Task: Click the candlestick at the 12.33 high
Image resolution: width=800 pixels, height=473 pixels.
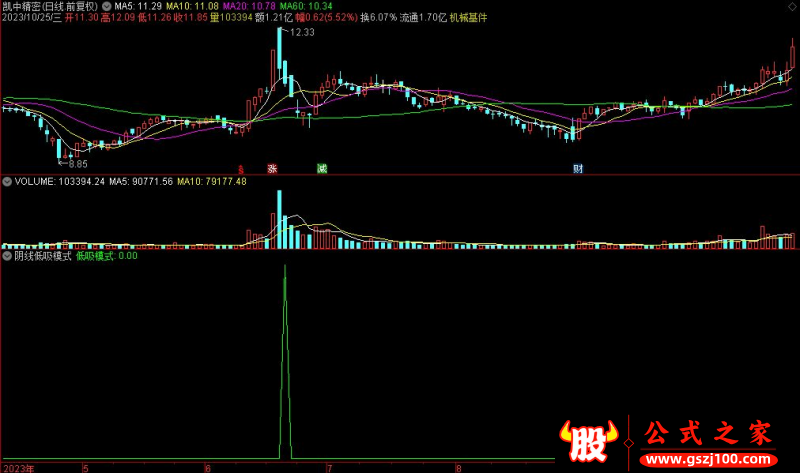Action: (279, 48)
